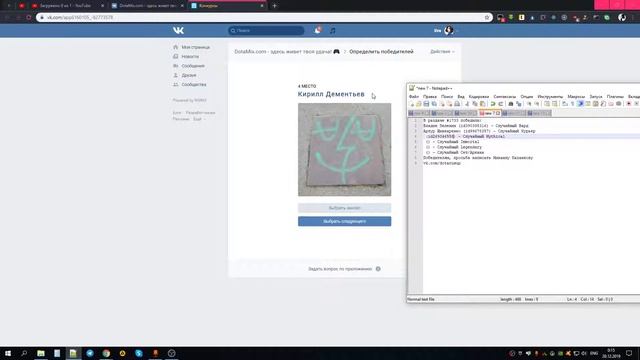Click New file icon in Notepad++ toolbar
Image resolution: width=640 pixels, height=360 pixels.
click(412, 104)
